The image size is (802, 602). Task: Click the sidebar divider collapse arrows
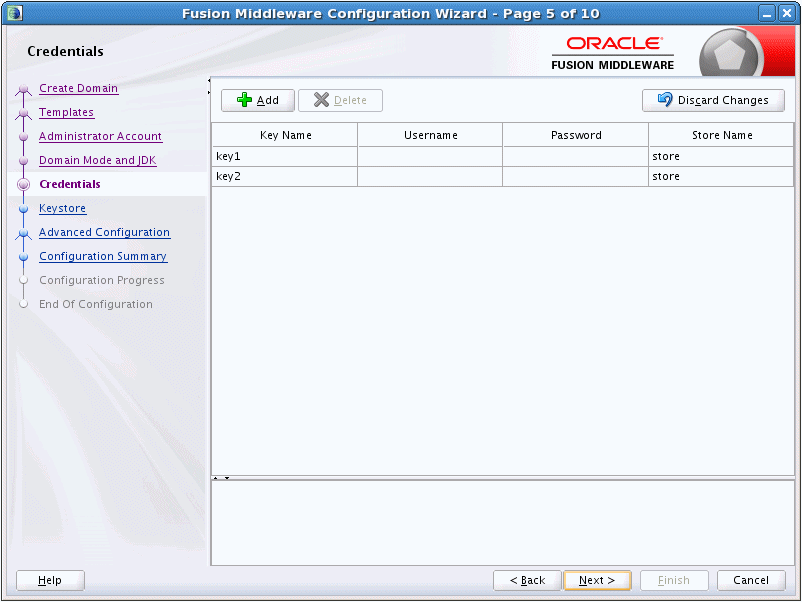click(x=209, y=86)
